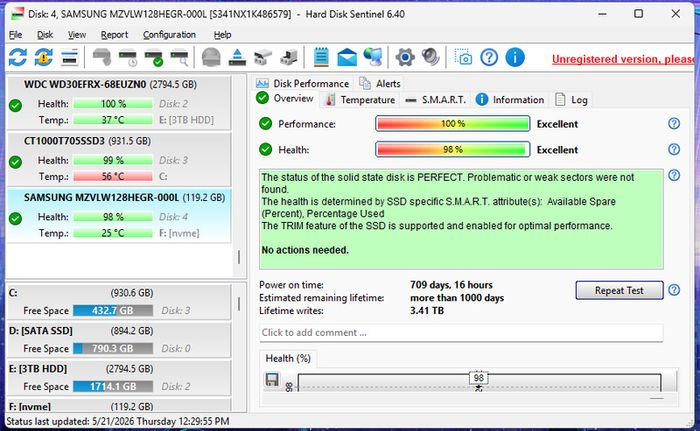Click the 'No actions needed.' text
Screen dimensions: 700x431
click(x=305, y=250)
